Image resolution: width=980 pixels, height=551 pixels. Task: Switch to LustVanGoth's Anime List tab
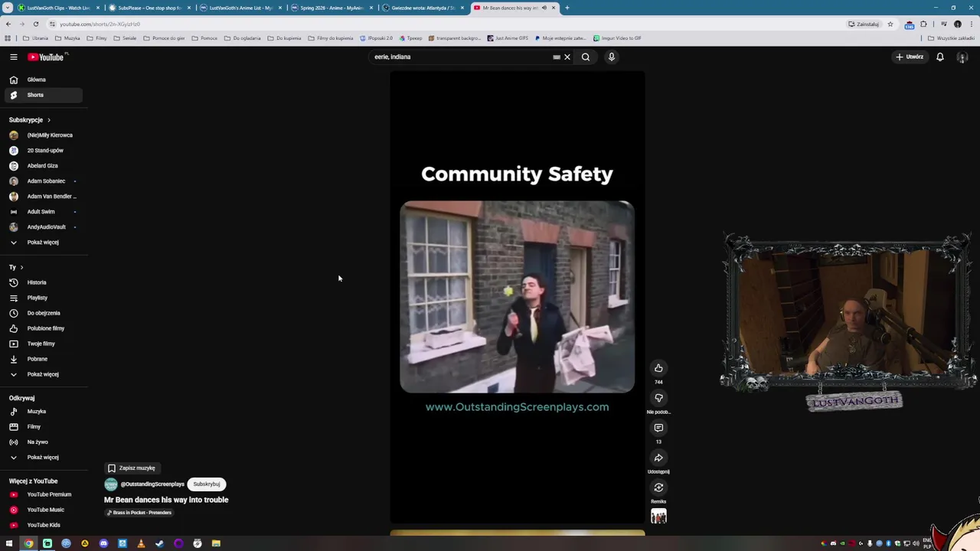(x=240, y=8)
